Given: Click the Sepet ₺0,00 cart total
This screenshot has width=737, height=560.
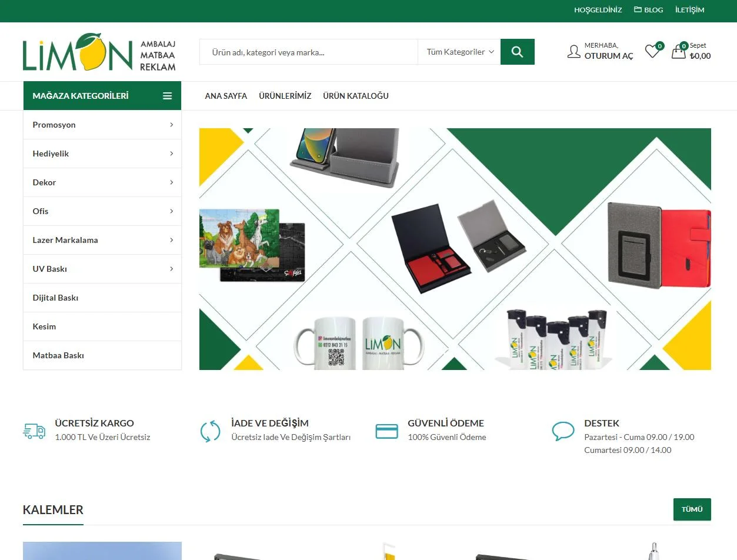Looking at the screenshot, I should click(700, 52).
